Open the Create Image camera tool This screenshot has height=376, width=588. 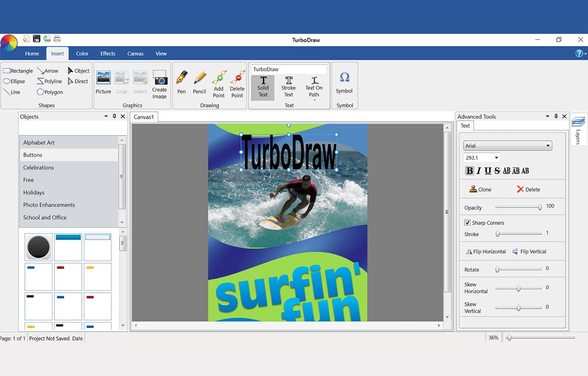point(159,84)
